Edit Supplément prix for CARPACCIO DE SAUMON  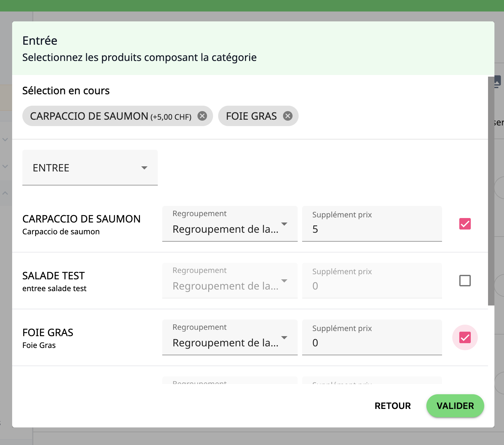point(372,229)
